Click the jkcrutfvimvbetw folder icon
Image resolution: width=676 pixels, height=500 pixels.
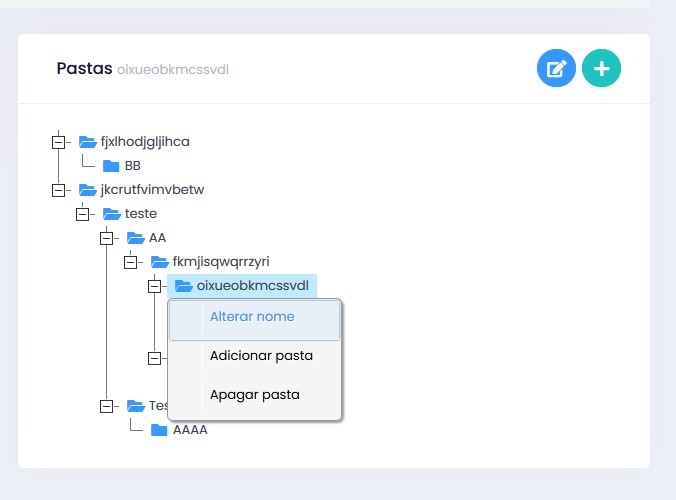pos(88,190)
